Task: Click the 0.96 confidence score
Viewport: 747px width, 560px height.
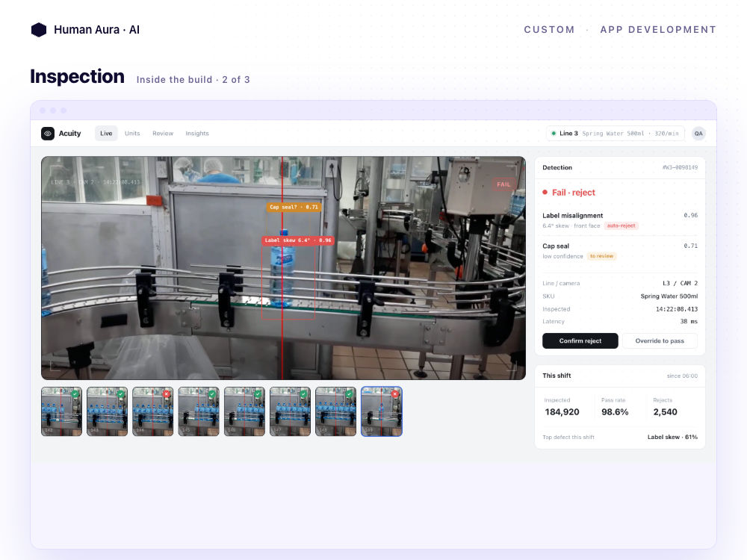Action: coord(690,215)
